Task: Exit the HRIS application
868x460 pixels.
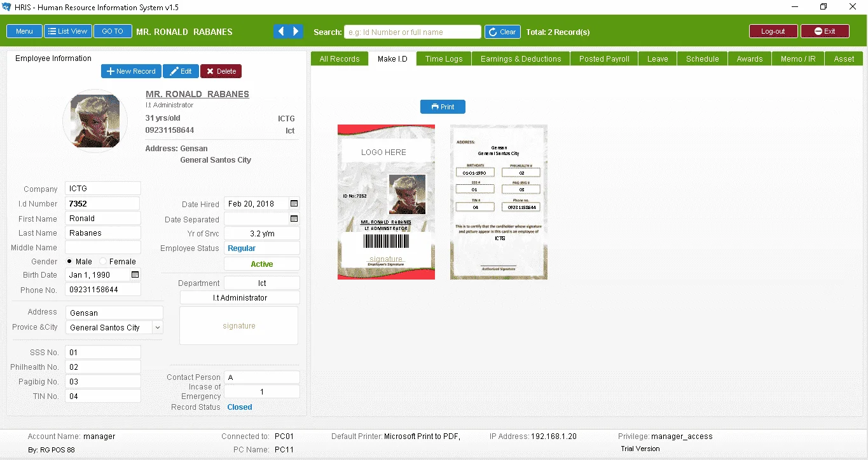Action: tap(825, 31)
